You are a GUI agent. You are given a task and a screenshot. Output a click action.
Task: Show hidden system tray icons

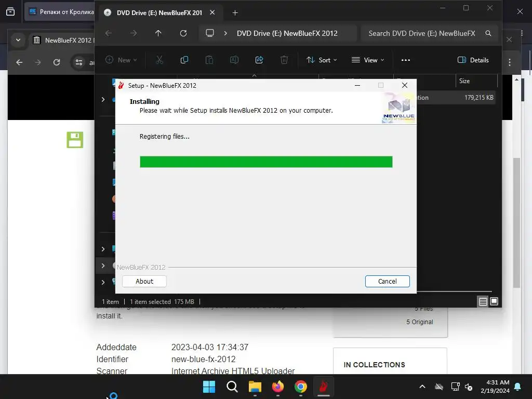pyautogui.click(x=422, y=387)
